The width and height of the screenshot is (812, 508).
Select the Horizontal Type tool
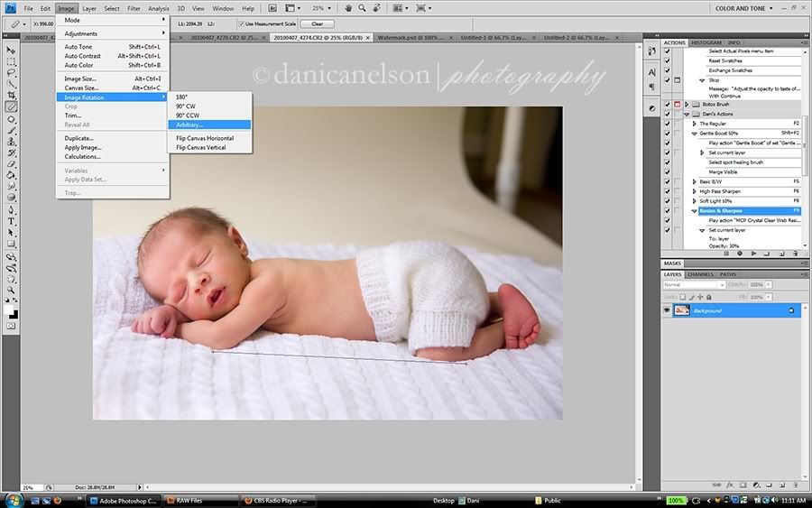(11, 221)
